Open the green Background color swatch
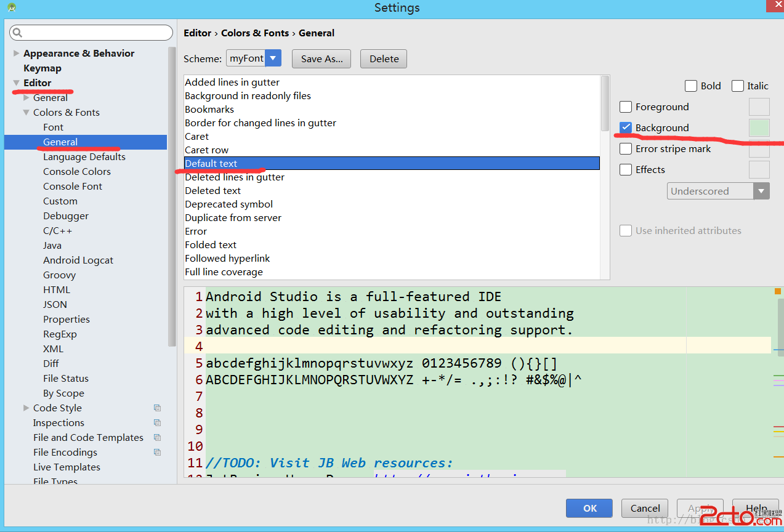784x532 pixels. 759,128
